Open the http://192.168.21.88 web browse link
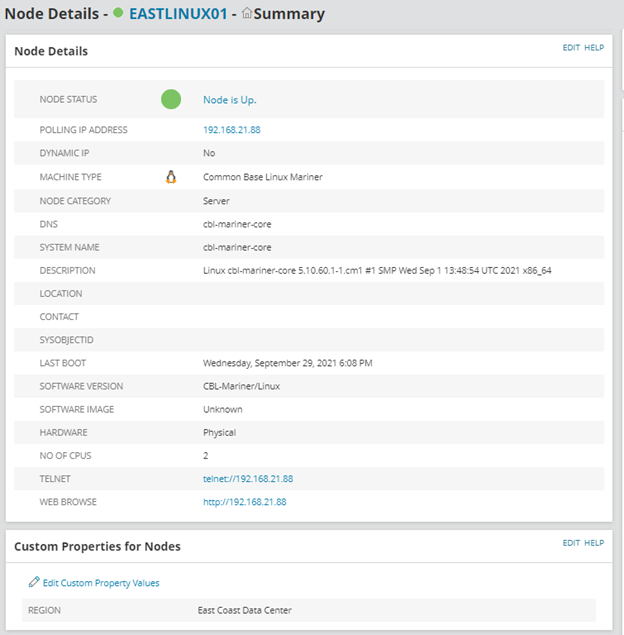The image size is (624, 635). point(244,502)
